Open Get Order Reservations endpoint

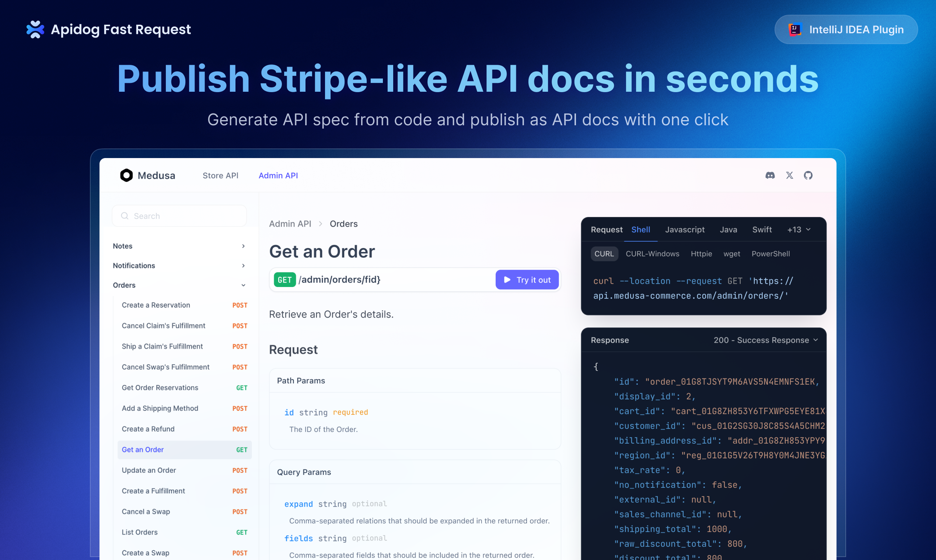(x=185, y=388)
